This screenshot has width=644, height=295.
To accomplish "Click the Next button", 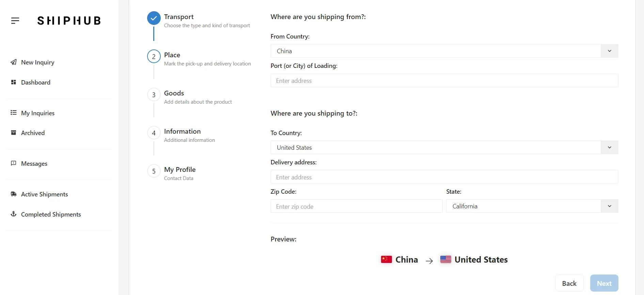I will (x=604, y=283).
